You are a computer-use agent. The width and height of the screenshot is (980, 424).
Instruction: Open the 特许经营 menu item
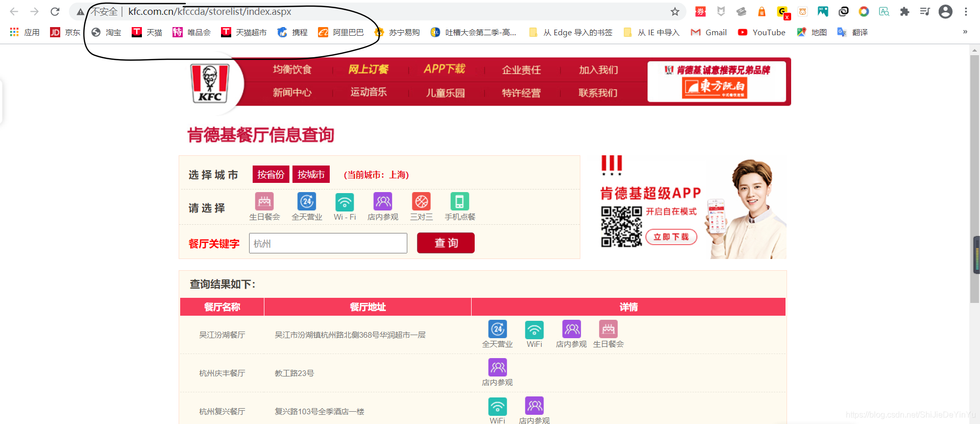tap(521, 93)
